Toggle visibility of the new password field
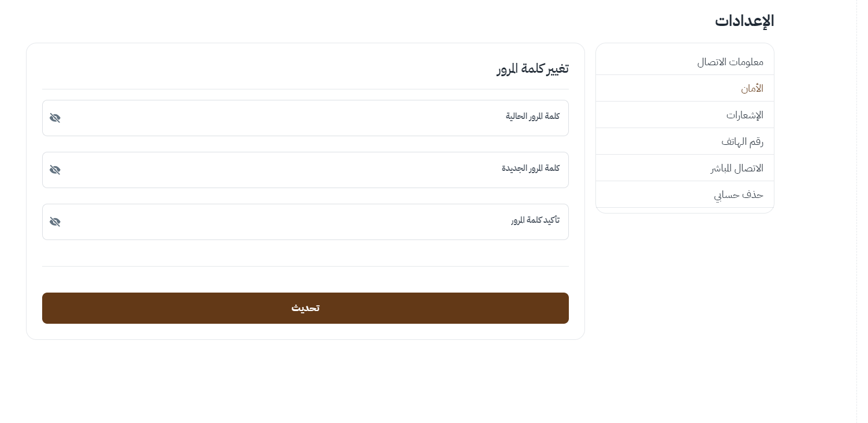This screenshot has width=868, height=423. (55, 170)
